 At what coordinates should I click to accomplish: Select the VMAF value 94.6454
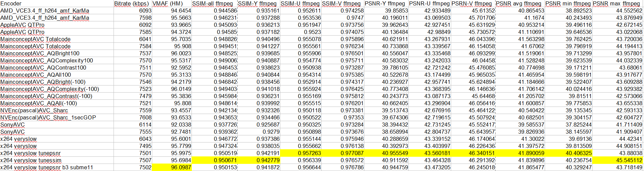[x=172, y=11]
